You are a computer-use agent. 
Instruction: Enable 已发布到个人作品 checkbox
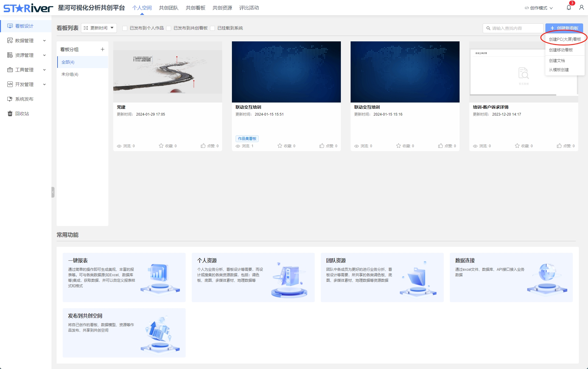pos(125,28)
